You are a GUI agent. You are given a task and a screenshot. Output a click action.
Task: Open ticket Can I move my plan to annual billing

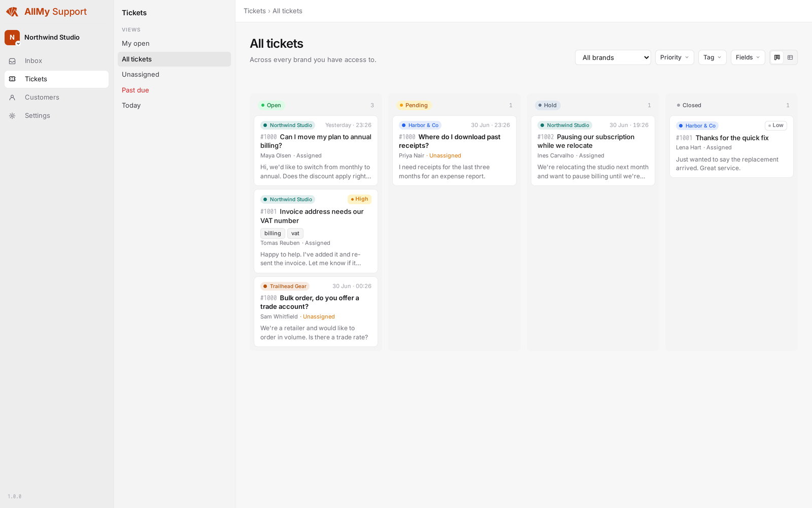316,151
